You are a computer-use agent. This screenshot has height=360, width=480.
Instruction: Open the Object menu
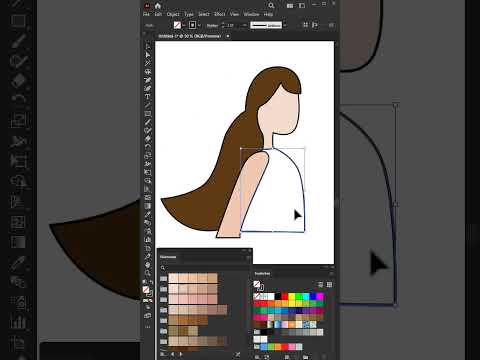(x=173, y=14)
